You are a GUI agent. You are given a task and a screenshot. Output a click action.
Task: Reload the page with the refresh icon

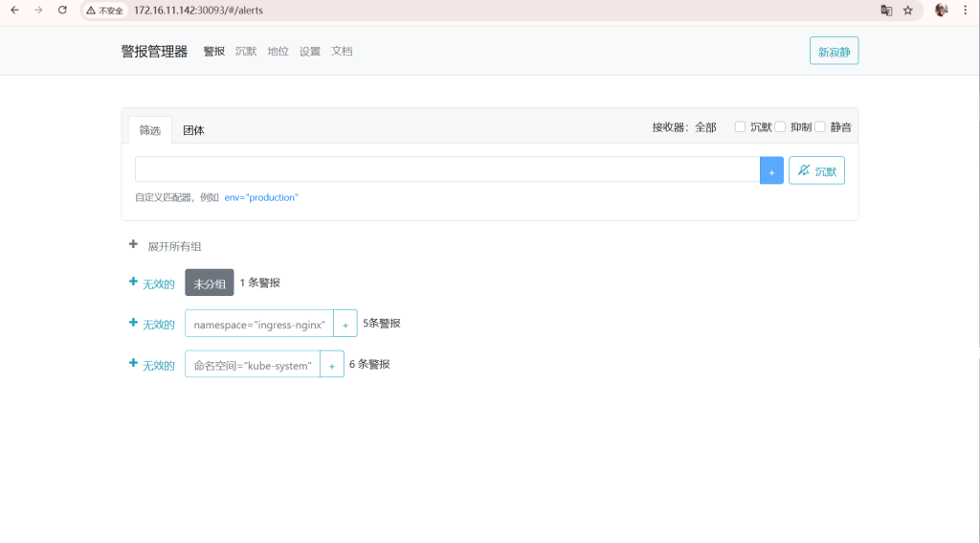[x=62, y=10]
